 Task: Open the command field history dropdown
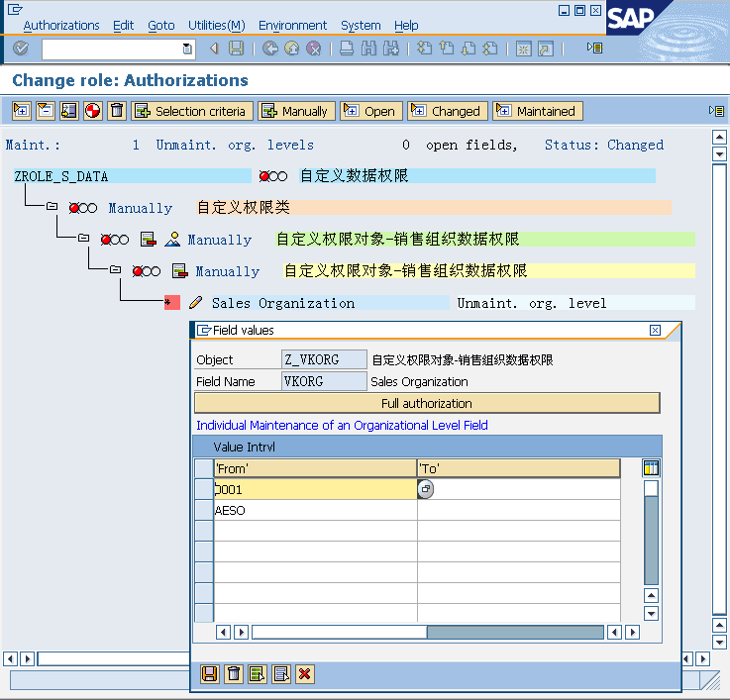187,49
